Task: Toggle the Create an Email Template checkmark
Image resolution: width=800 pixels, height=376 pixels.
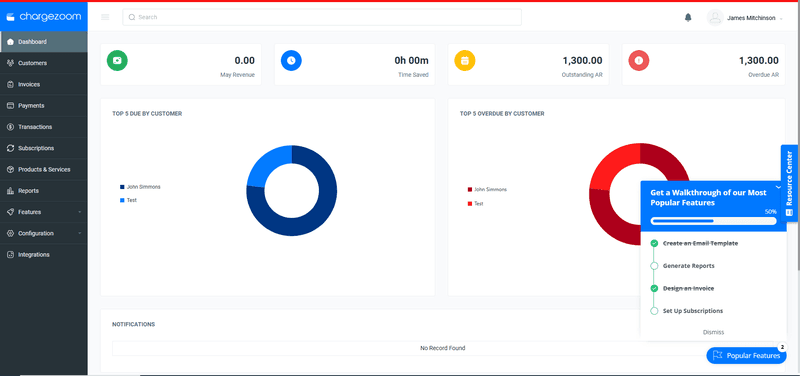Action: point(654,243)
